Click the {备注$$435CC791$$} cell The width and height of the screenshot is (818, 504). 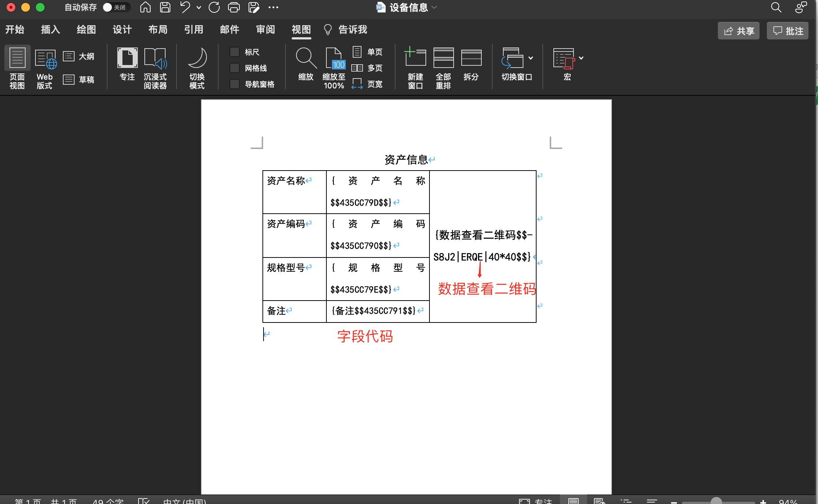[378, 312]
